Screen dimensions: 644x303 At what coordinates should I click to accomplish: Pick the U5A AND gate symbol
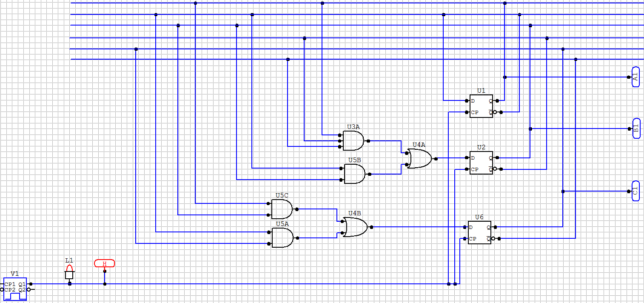282,238
